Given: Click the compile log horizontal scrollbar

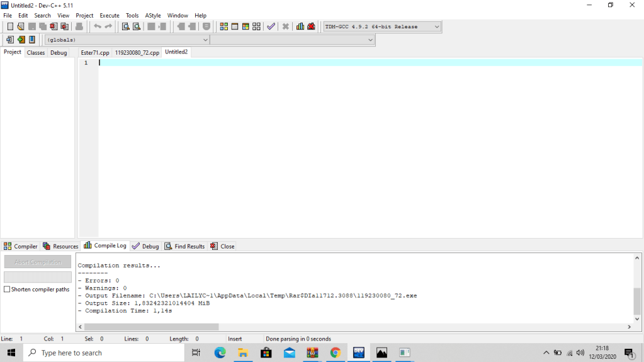Looking at the screenshot, I should 151,327.
